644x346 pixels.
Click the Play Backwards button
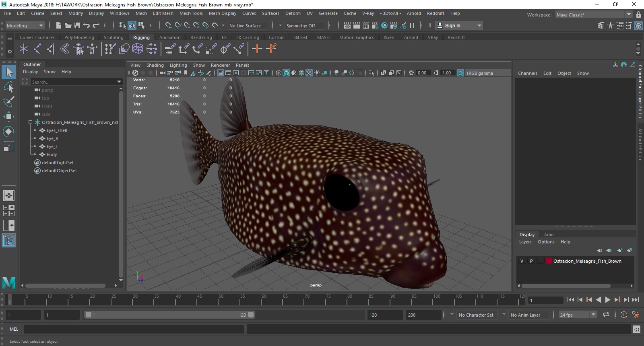click(599, 300)
